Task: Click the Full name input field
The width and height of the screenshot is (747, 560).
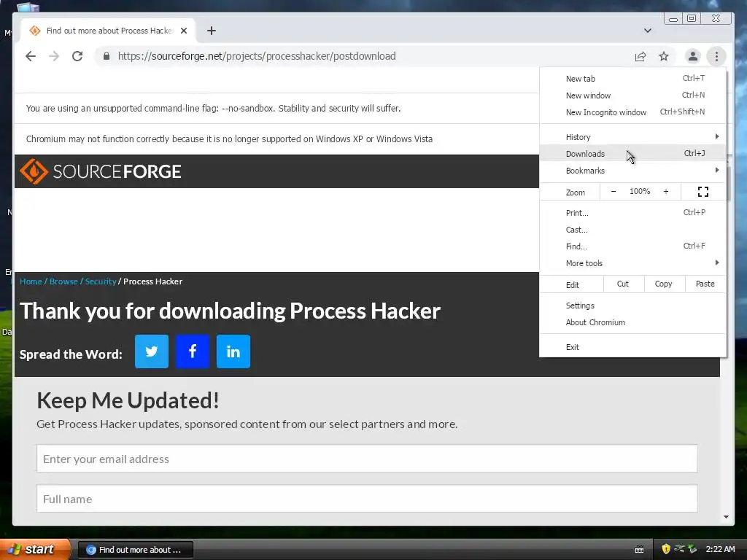Action: click(x=367, y=499)
